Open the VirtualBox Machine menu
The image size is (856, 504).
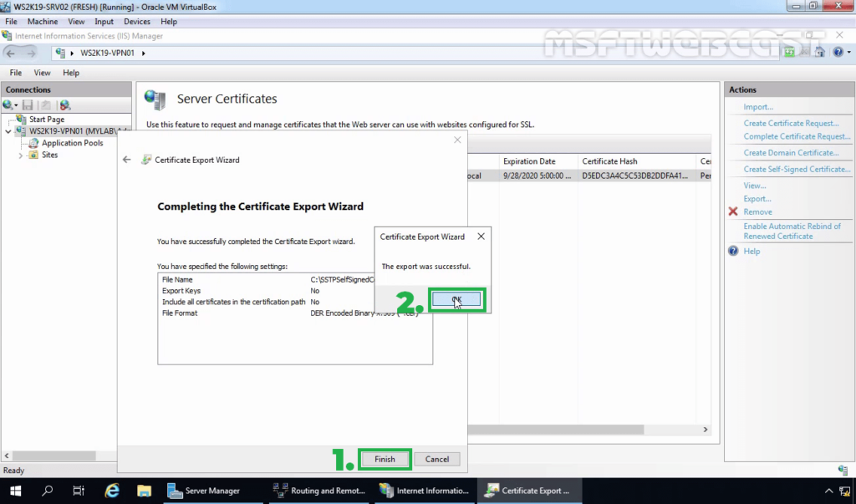coord(43,21)
